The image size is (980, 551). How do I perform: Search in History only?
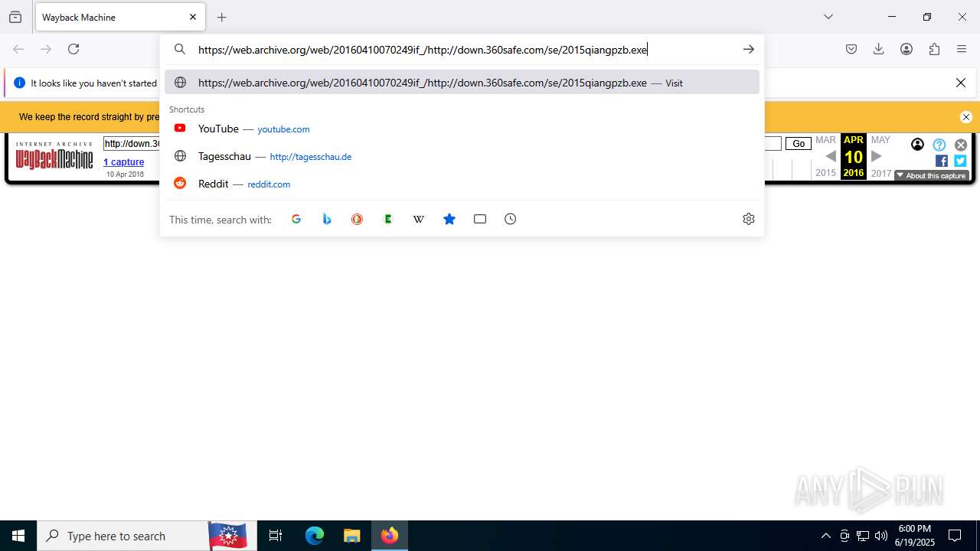511,219
